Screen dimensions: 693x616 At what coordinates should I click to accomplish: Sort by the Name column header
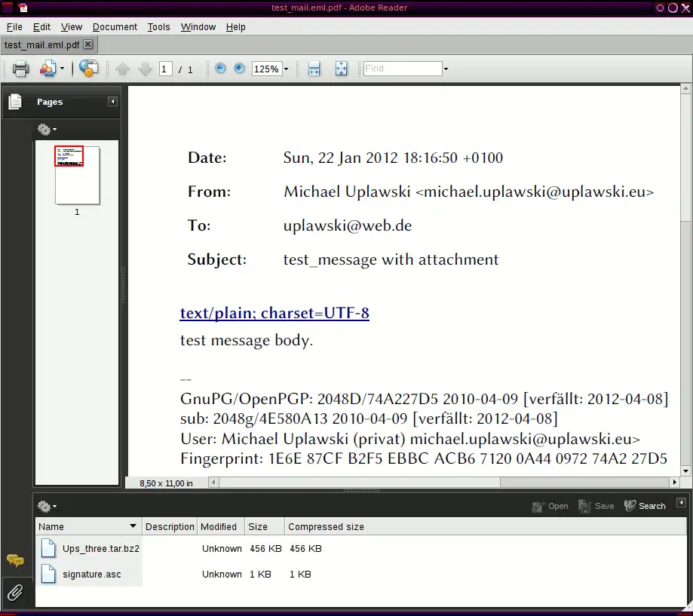coord(88,527)
